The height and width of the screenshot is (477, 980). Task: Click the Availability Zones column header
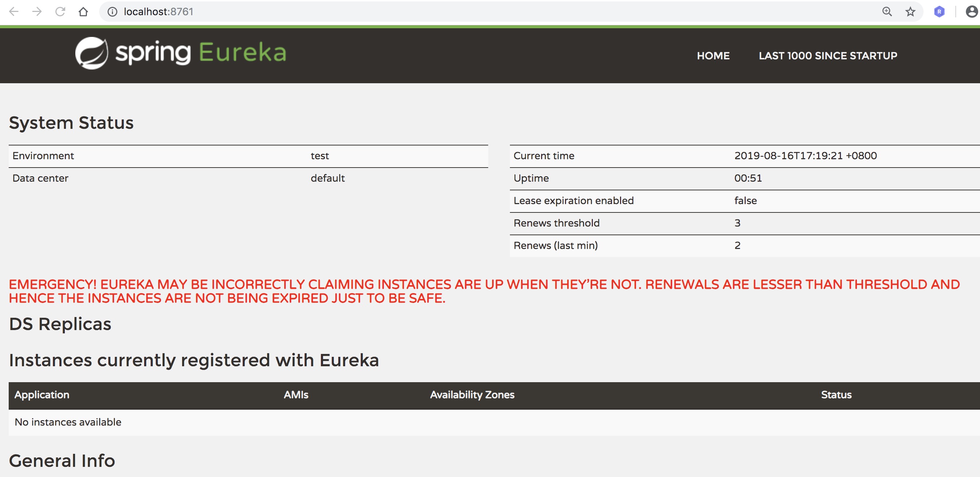tap(472, 394)
